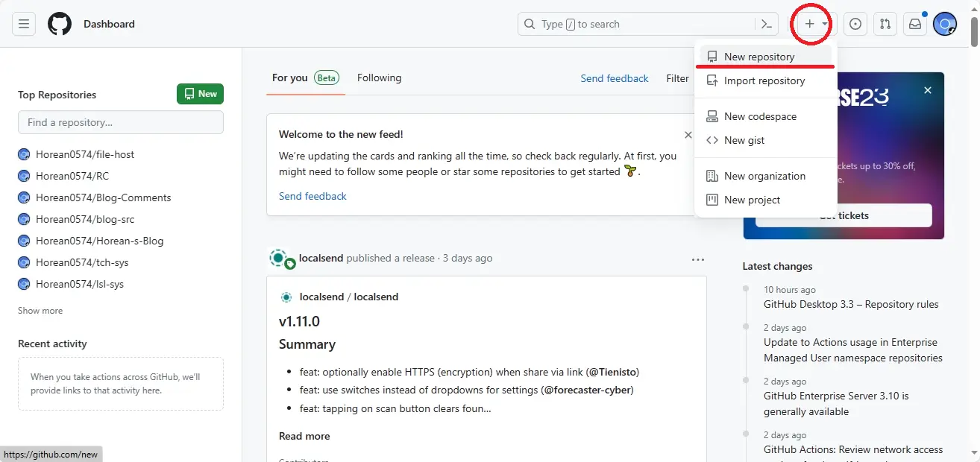Close the Universe 23 promo banner
Image resolution: width=980 pixels, height=462 pixels.
tap(928, 90)
